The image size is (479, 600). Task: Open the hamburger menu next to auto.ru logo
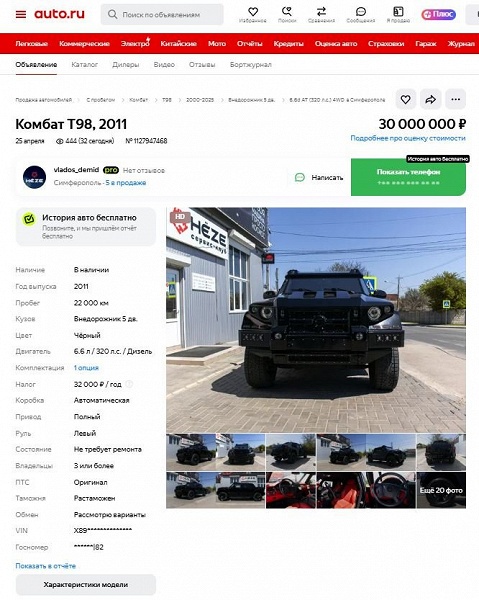[21, 15]
